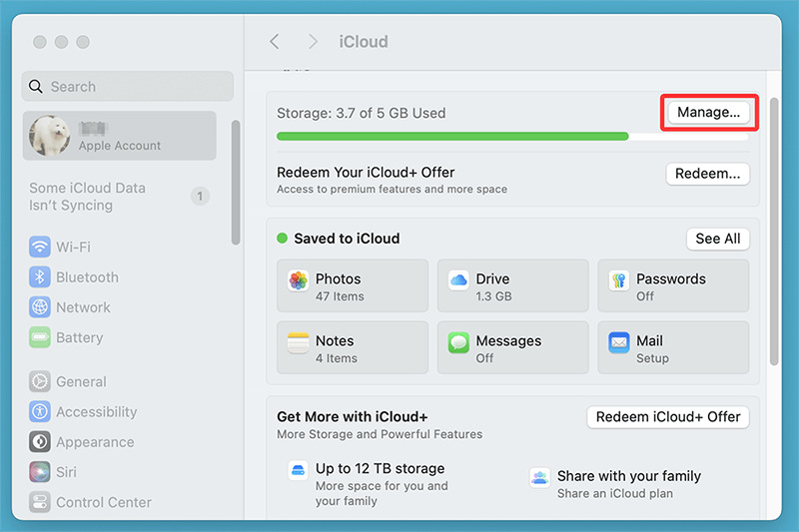
Task: Click the sidebar vertical scrollbar
Action: click(236, 183)
